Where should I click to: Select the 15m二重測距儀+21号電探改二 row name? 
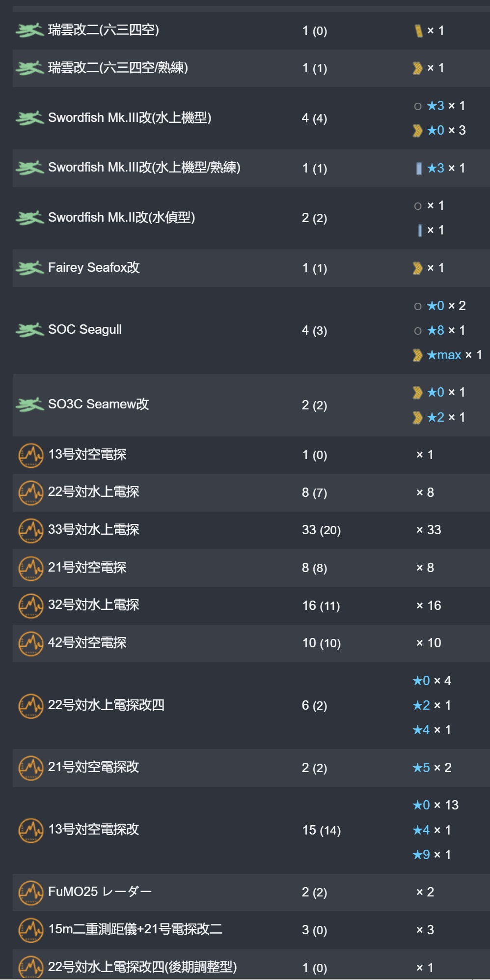coord(135,929)
